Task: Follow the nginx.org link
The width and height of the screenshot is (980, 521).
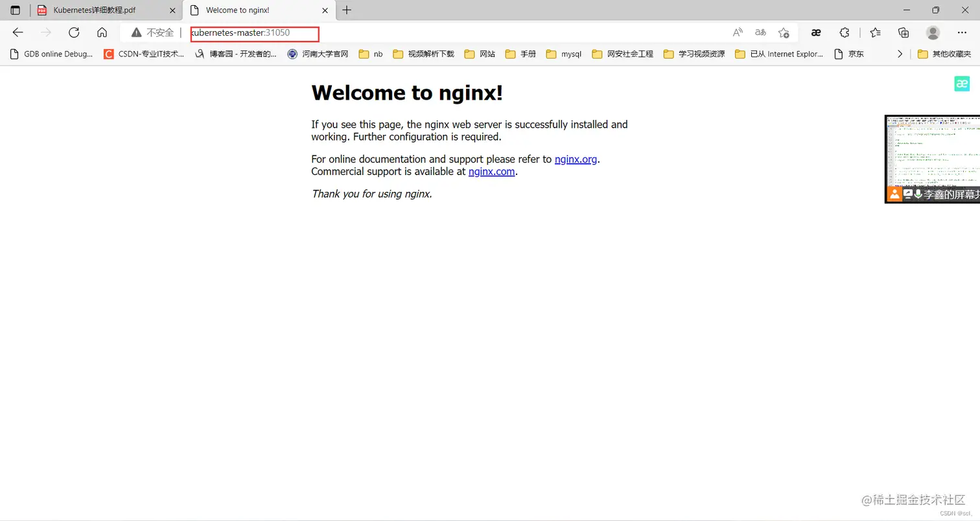Action: [576, 159]
